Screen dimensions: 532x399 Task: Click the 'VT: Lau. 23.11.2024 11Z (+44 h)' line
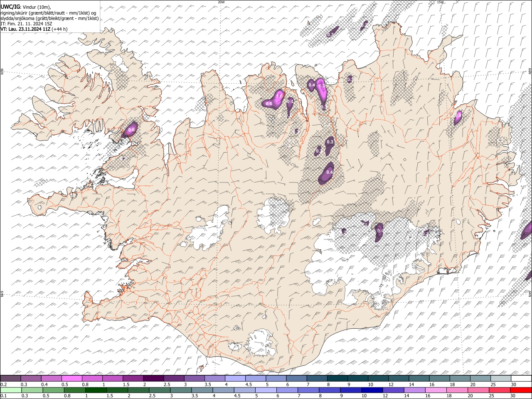point(34,29)
